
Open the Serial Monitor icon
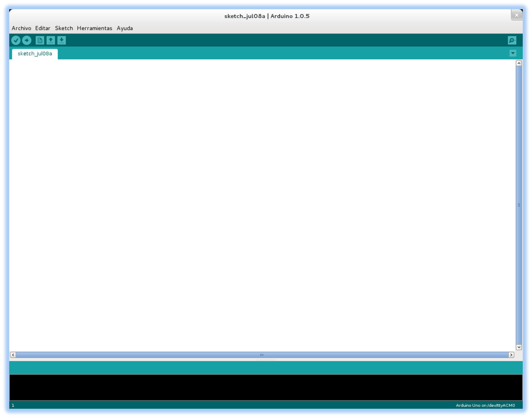click(512, 40)
